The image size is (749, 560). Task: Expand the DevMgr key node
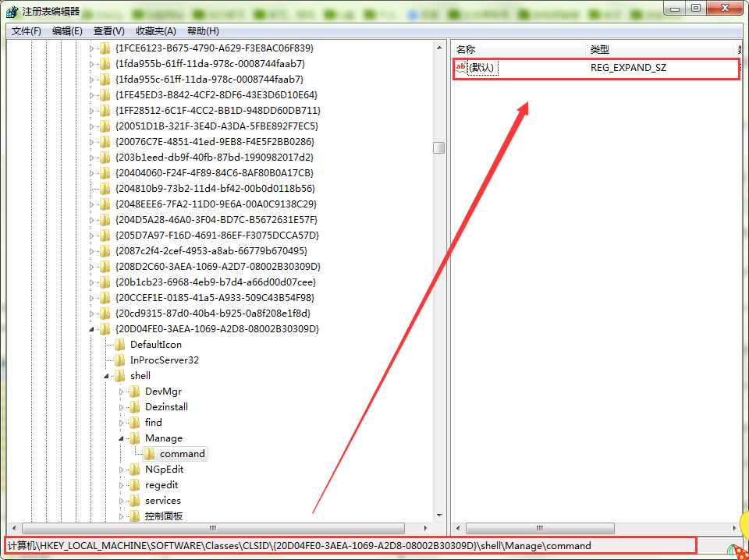click(122, 391)
